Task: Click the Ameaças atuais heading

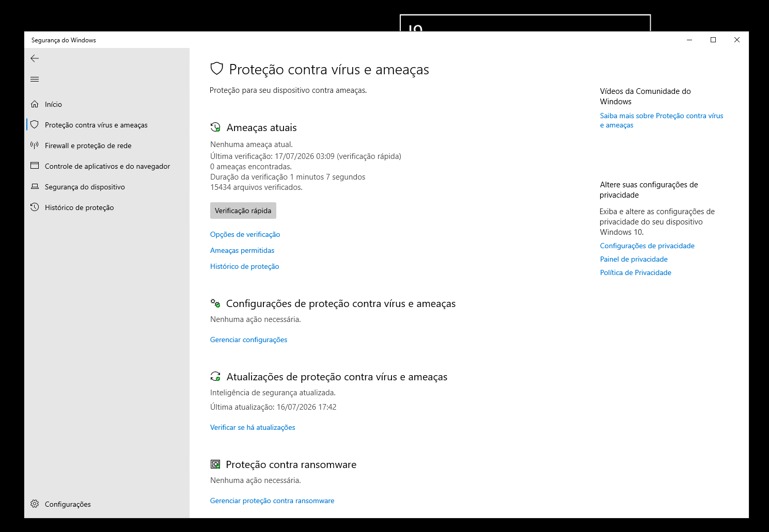Action: [261, 127]
